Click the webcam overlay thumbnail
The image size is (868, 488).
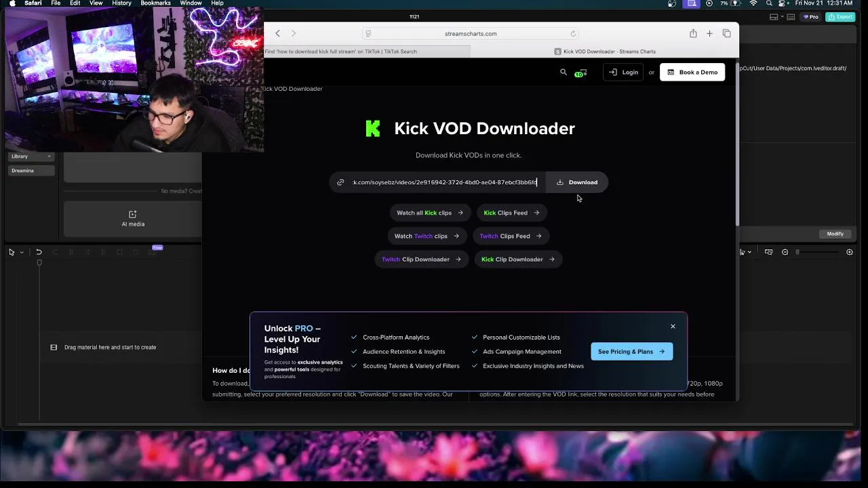[x=134, y=80]
